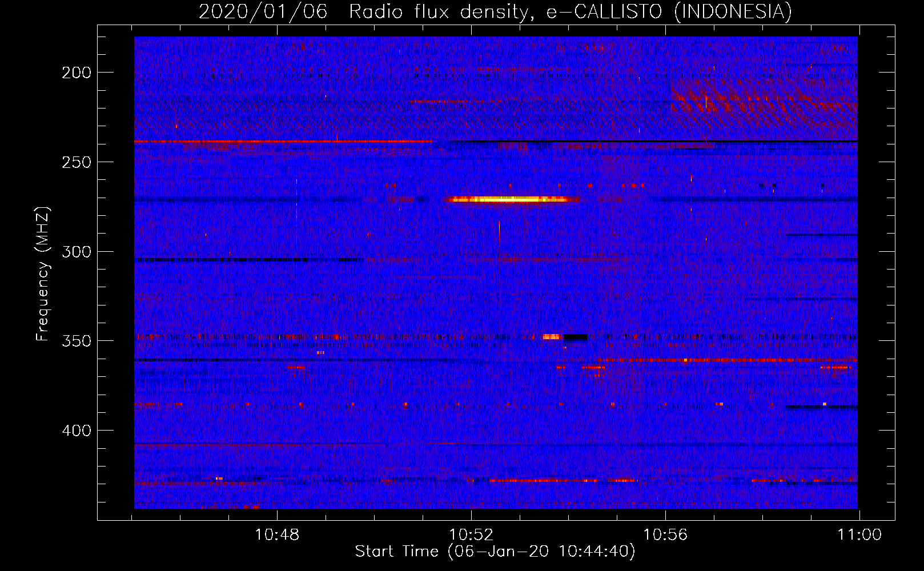Image resolution: width=924 pixels, height=571 pixels.
Task: Select the 400 frequency axis label
Action: tap(77, 430)
